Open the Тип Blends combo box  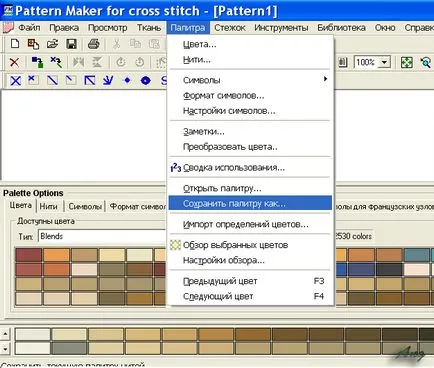pyautogui.click(x=102, y=236)
